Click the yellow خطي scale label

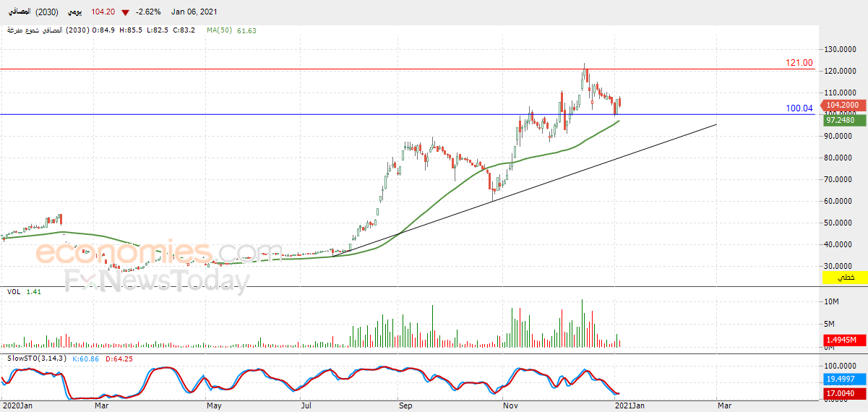(x=843, y=278)
